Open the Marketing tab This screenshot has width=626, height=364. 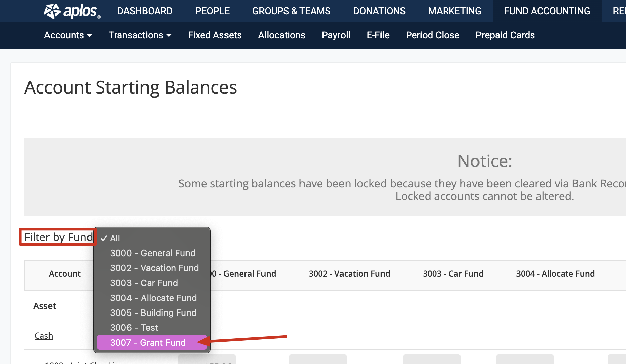[x=454, y=11]
